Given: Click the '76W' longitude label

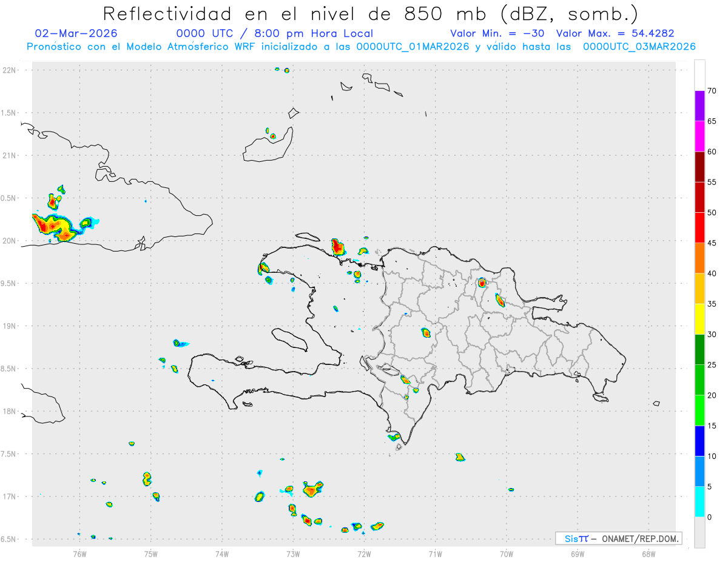Looking at the screenshot, I should click(79, 553).
